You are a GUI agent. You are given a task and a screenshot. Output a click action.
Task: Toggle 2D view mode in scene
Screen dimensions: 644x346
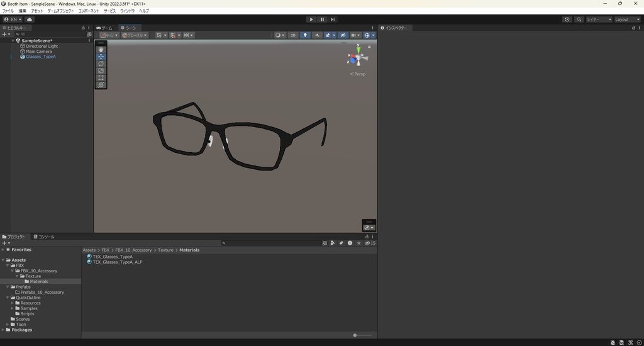(293, 35)
